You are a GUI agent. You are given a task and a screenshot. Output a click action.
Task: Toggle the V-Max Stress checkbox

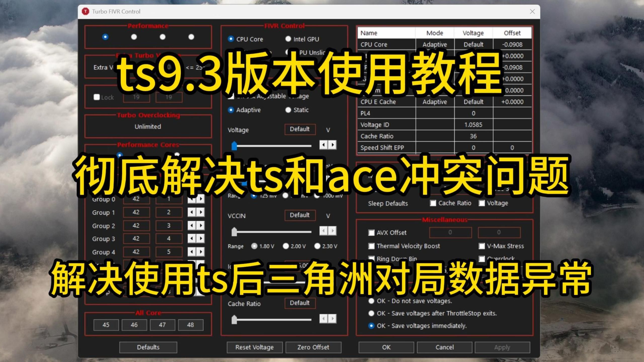point(482,246)
